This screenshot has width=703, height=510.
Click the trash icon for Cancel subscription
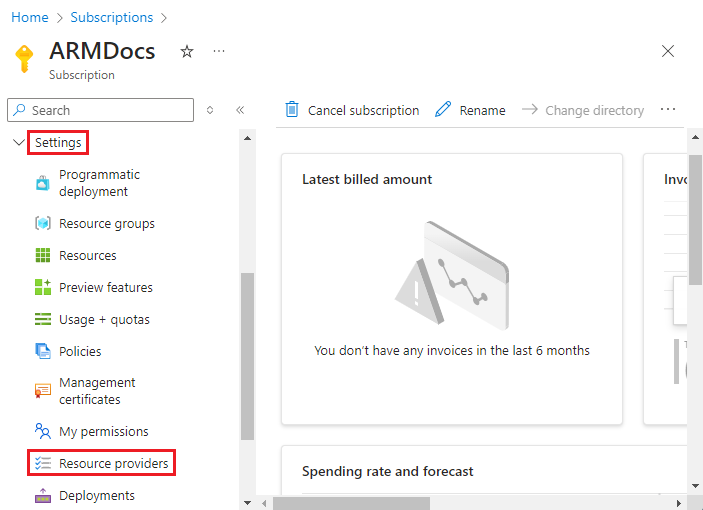(292, 109)
